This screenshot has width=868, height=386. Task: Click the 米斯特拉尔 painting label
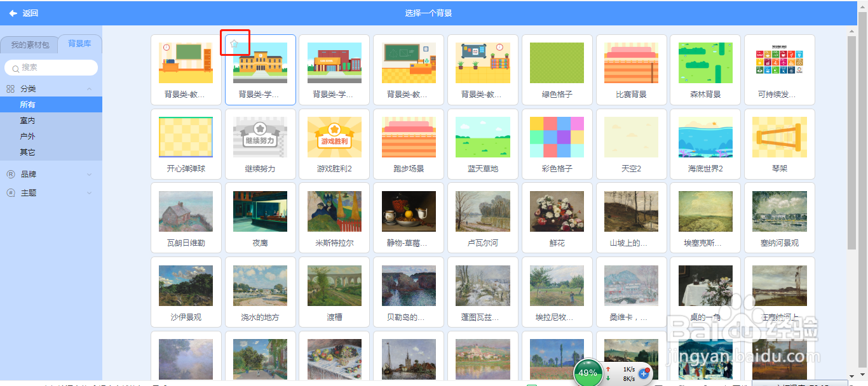[334, 243]
